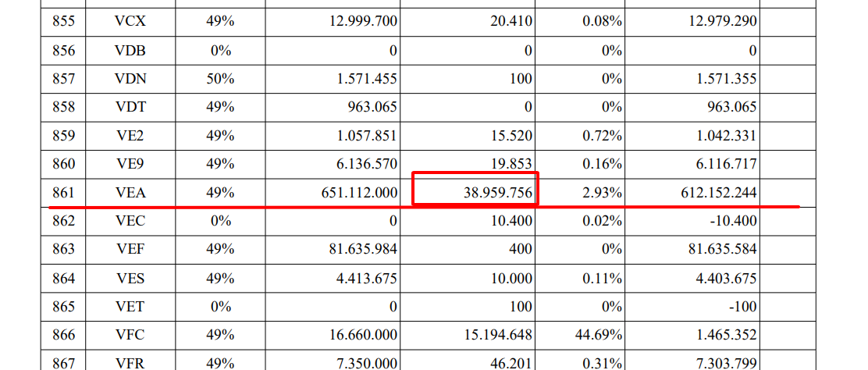
Task: Select row number 855
Action: click(64, 22)
